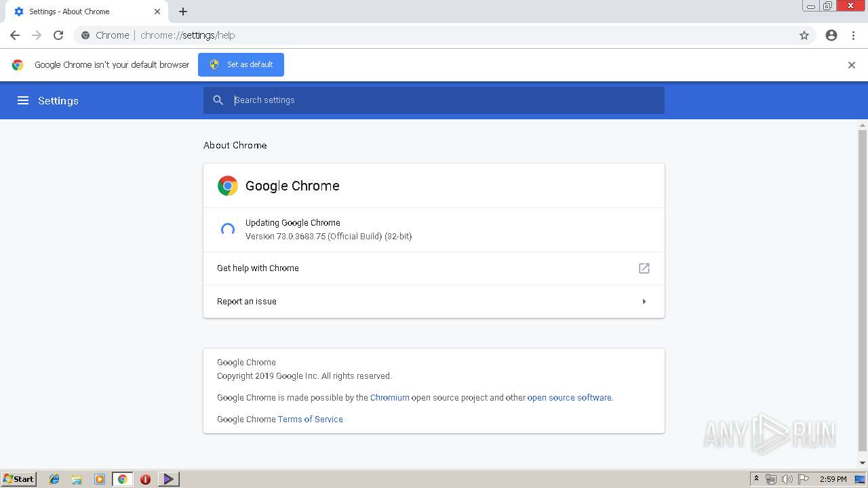Open the Settings hamburger menu
The image size is (868, 488).
(23, 100)
